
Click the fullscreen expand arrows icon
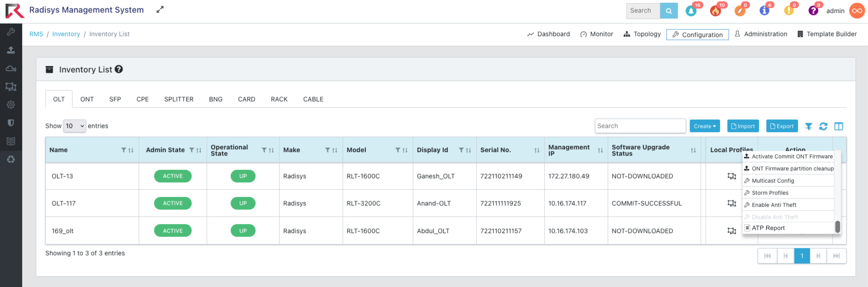[160, 9]
